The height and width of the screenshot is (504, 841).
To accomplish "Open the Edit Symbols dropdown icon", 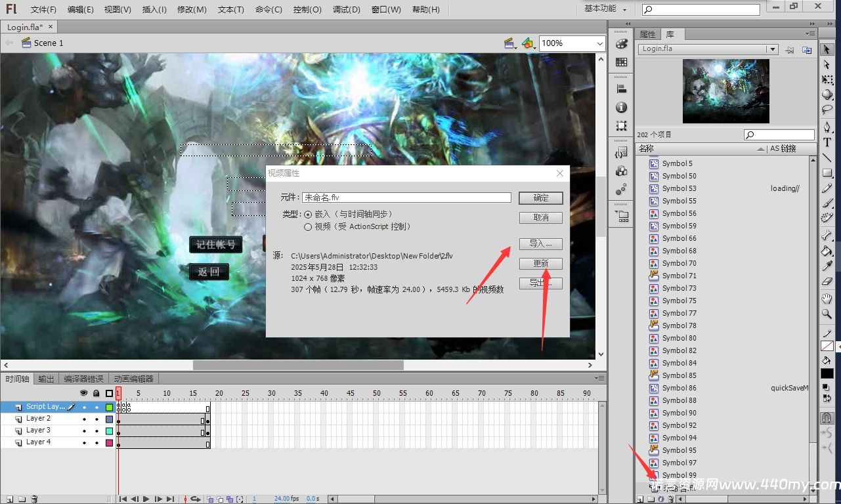I will click(x=528, y=43).
